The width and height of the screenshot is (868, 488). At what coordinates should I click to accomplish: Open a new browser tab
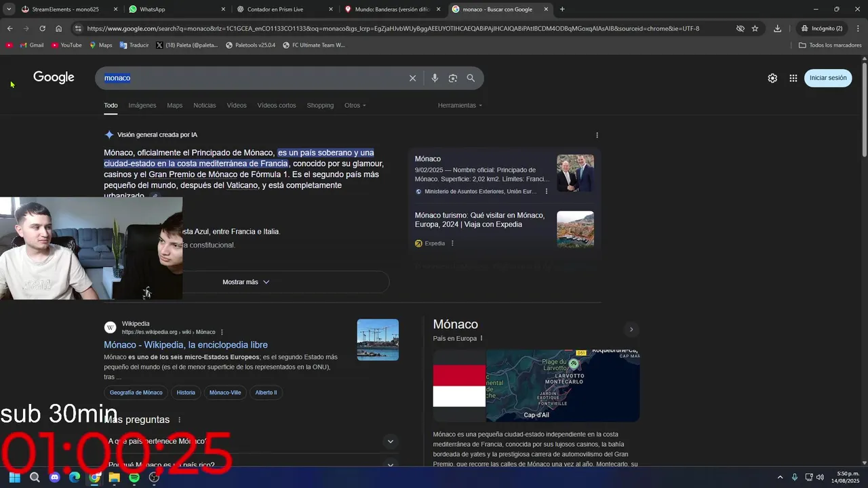(x=562, y=9)
